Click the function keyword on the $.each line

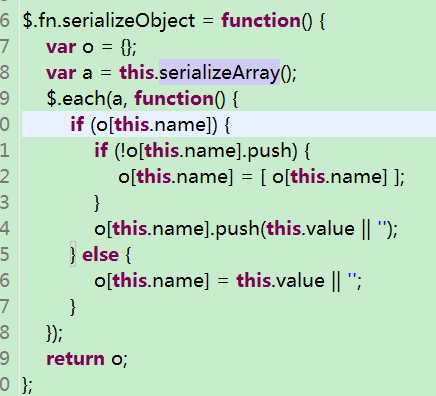[x=174, y=99]
